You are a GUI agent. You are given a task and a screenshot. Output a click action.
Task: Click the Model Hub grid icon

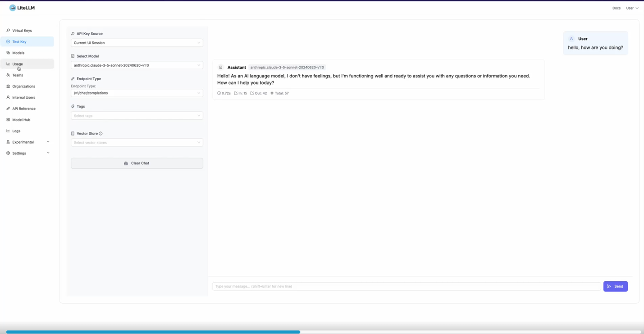pos(8,120)
